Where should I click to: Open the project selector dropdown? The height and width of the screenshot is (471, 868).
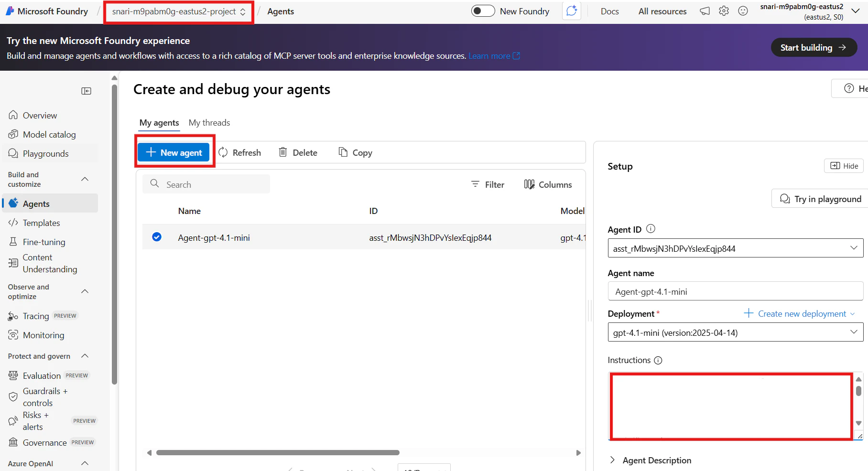[x=179, y=11]
